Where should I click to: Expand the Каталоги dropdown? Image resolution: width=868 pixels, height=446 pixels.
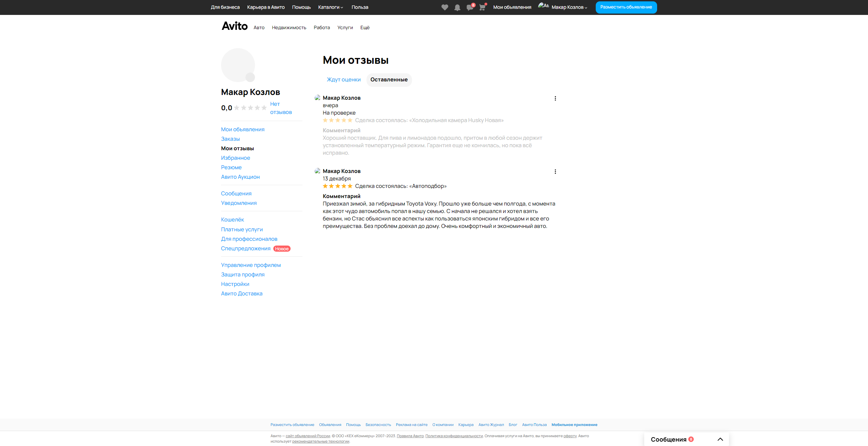(x=331, y=7)
